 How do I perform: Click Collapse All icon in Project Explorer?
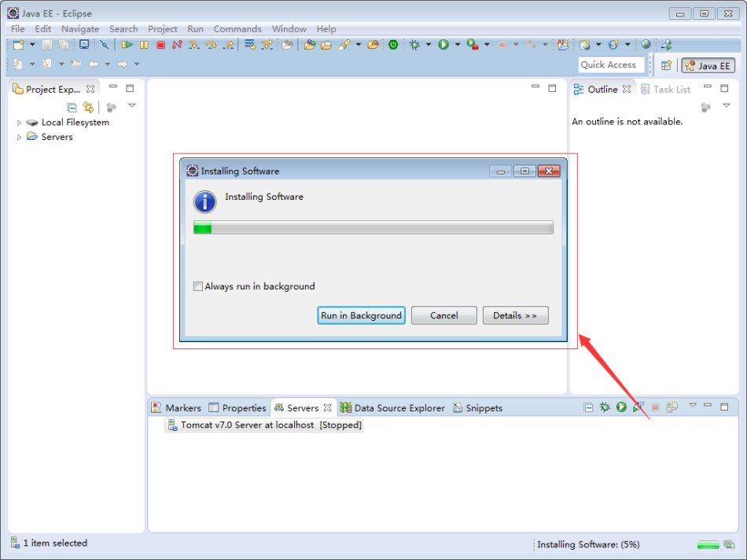(72, 107)
